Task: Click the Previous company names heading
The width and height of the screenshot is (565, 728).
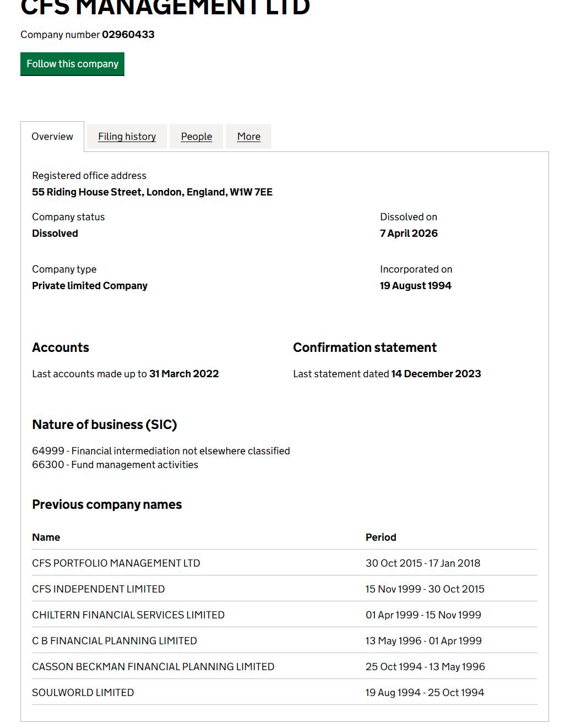Action: tap(107, 504)
